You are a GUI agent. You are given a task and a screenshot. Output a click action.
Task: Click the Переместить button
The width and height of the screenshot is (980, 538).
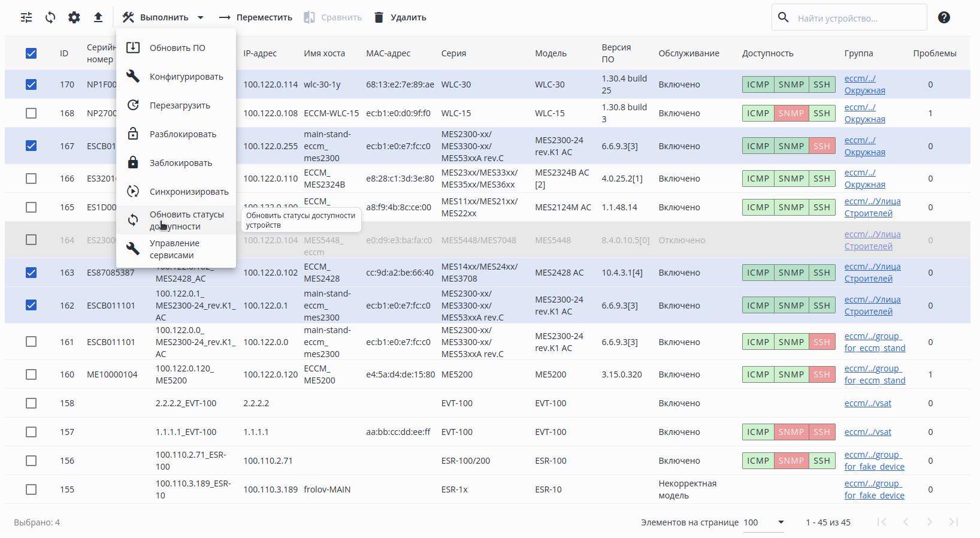[x=256, y=17]
